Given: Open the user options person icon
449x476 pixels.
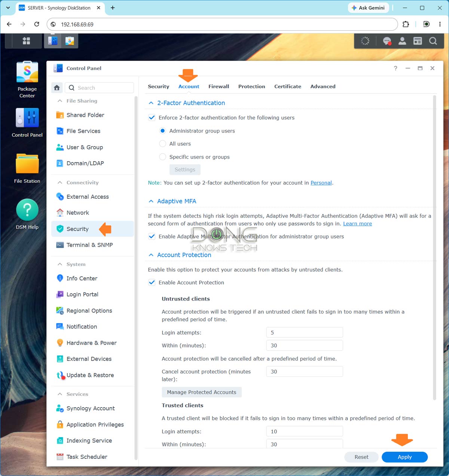Looking at the screenshot, I should [x=402, y=41].
